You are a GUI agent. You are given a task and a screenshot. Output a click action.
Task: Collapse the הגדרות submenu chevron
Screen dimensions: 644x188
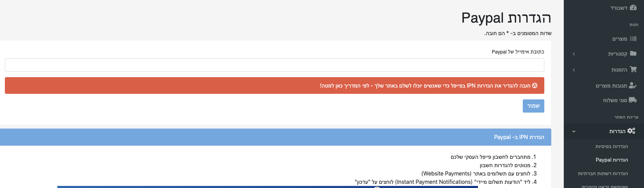[574, 131]
